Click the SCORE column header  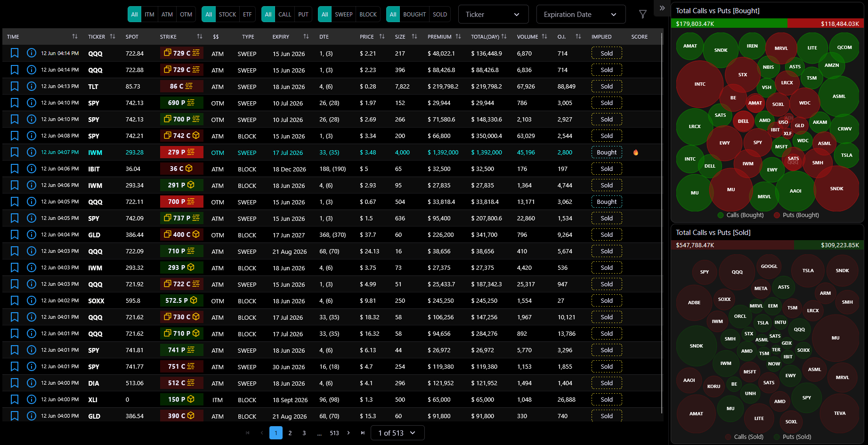pos(640,36)
